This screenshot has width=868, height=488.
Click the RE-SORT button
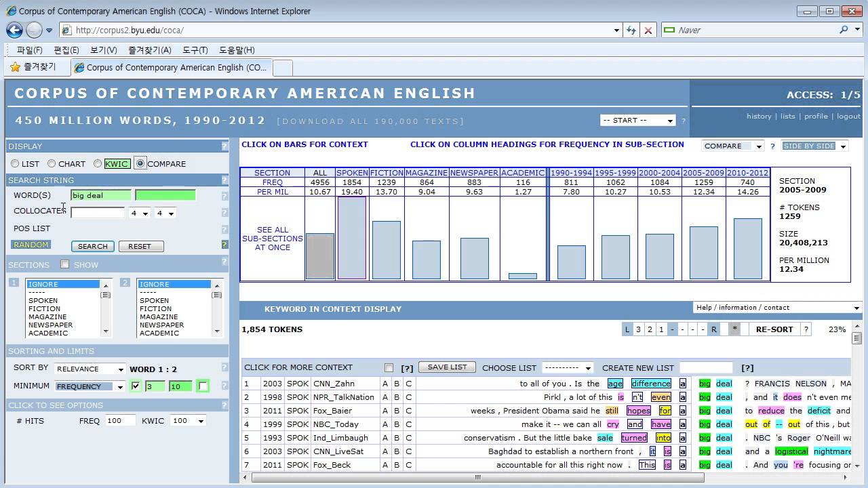pyautogui.click(x=774, y=329)
